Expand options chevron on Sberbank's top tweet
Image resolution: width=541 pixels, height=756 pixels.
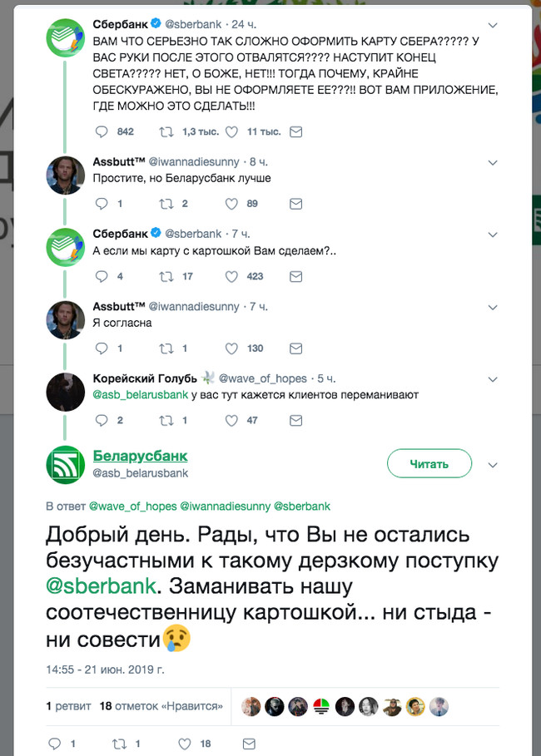point(493,24)
